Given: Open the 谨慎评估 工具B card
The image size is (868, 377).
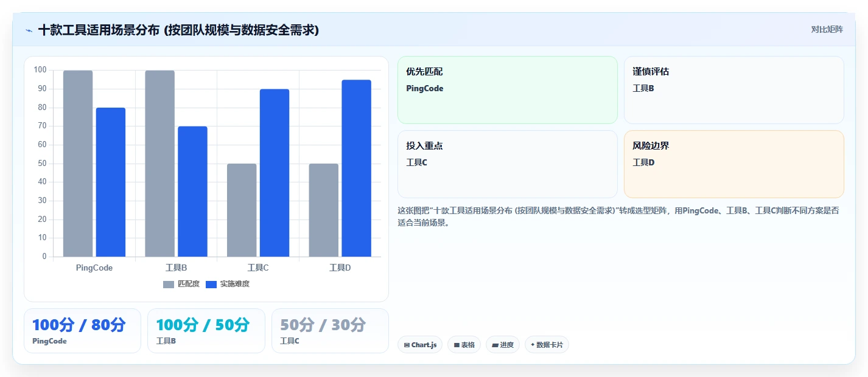Looking at the screenshot, I should [x=734, y=90].
